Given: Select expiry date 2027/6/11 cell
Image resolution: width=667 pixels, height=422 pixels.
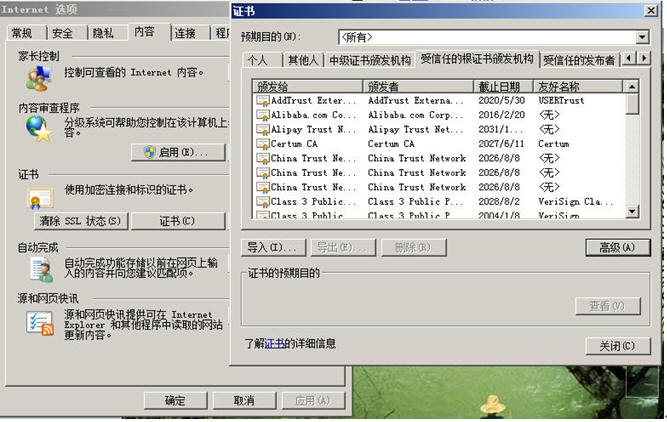Looking at the screenshot, I should point(502,144).
